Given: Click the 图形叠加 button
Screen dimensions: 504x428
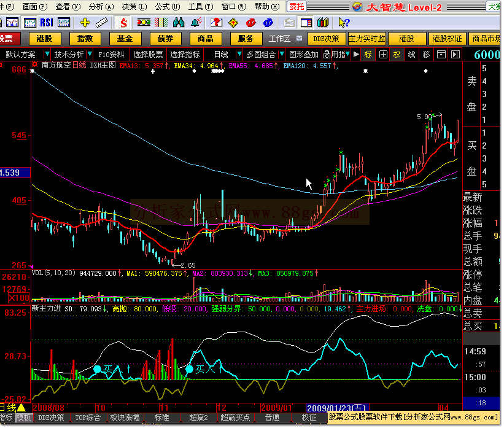Looking at the screenshot, I should click(304, 54).
